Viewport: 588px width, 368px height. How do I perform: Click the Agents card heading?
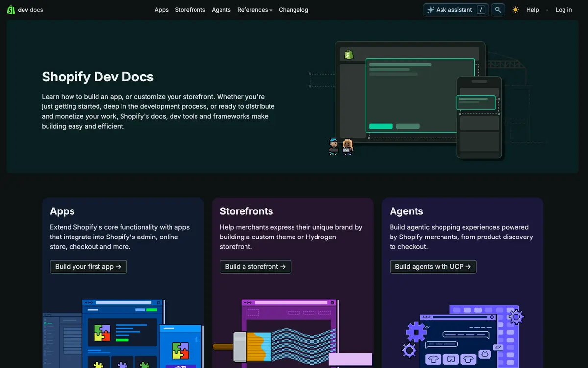(x=407, y=211)
